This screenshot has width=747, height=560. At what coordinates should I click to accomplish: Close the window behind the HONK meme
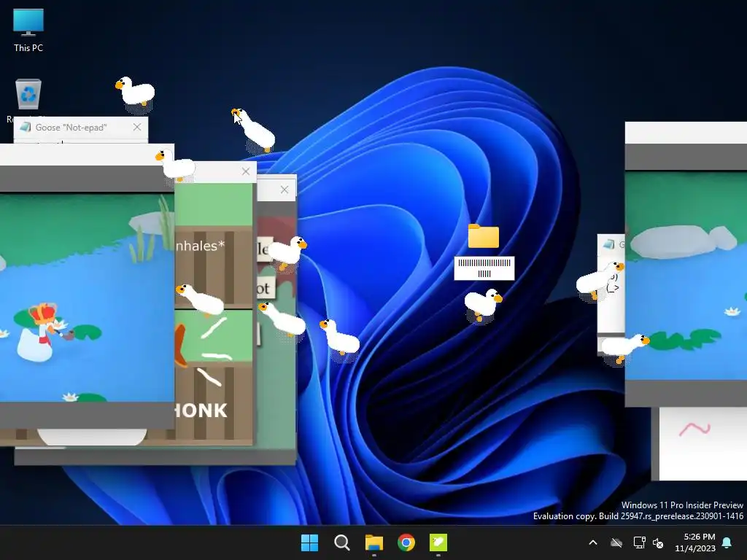click(285, 190)
